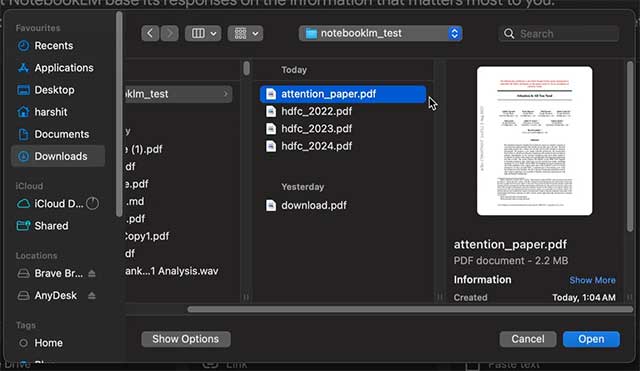The width and height of the screenshot is (640, 371).
Task: Click the hdfc_2024.pdf file icon
Action: 271,146
